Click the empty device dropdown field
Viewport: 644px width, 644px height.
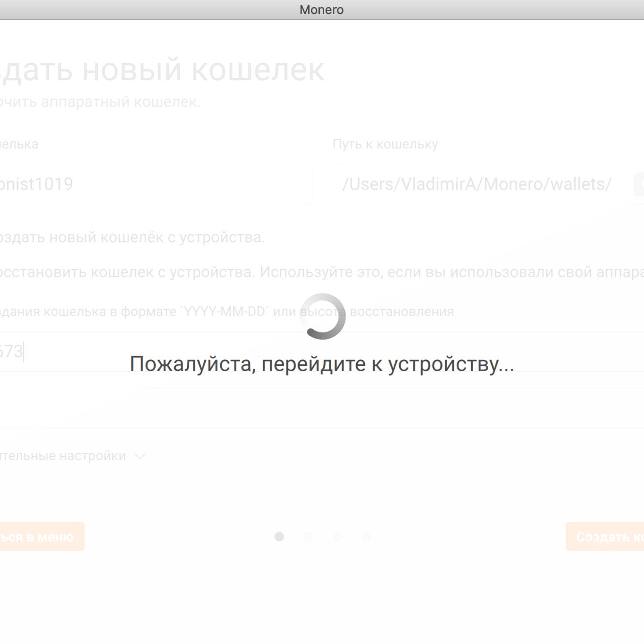click(x=322, y=408)
